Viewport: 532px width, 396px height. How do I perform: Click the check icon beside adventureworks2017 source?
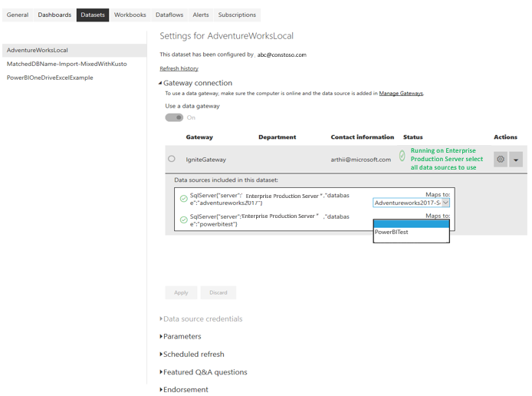click(x=183, y=199)
